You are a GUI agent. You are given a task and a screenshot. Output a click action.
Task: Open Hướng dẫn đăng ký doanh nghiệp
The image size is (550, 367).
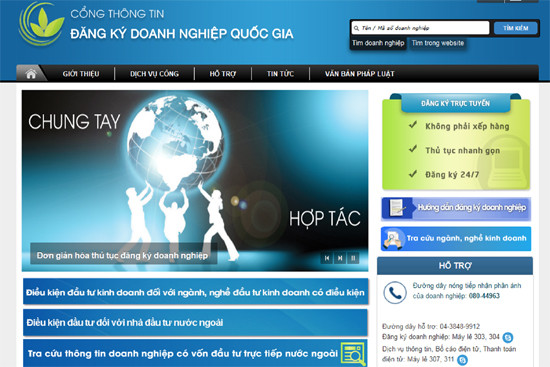tap(456, 208)
